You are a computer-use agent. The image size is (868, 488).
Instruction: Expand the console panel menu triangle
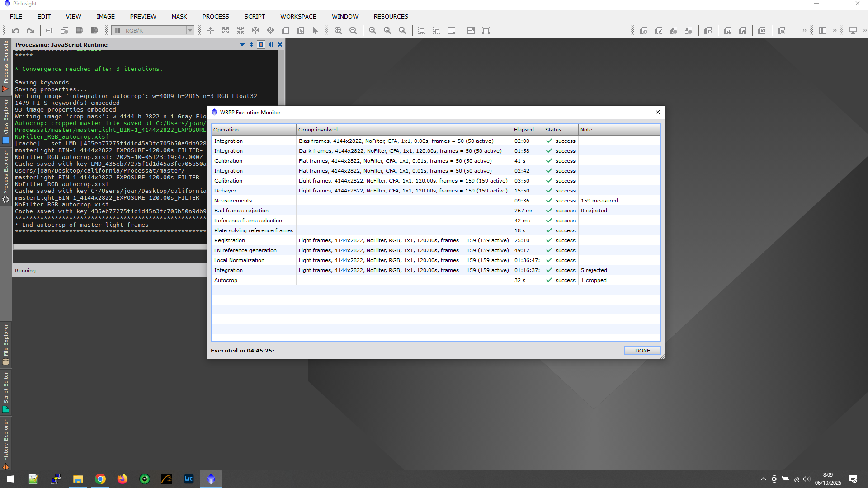(x=242, y=45)
